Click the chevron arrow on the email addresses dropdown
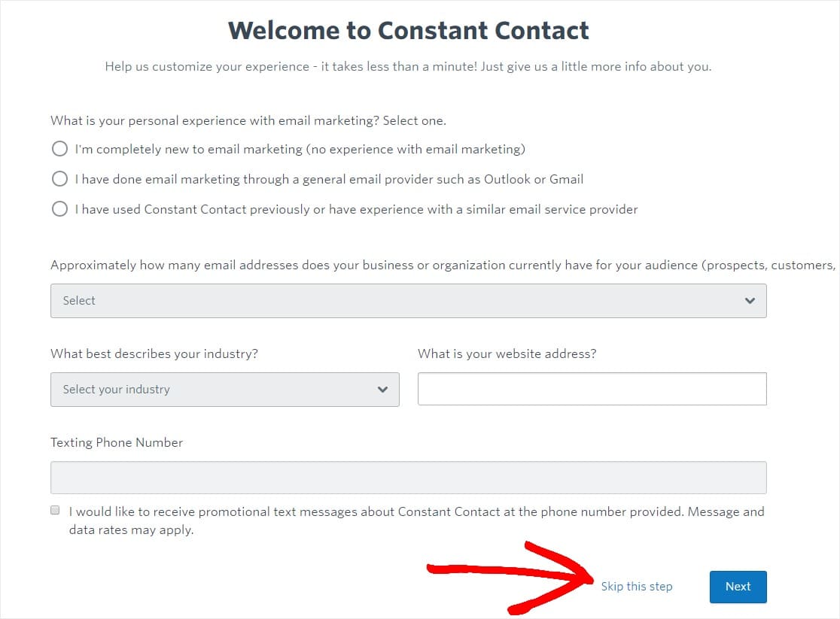This screenshot has width=840, height=619. coord(749,301)
